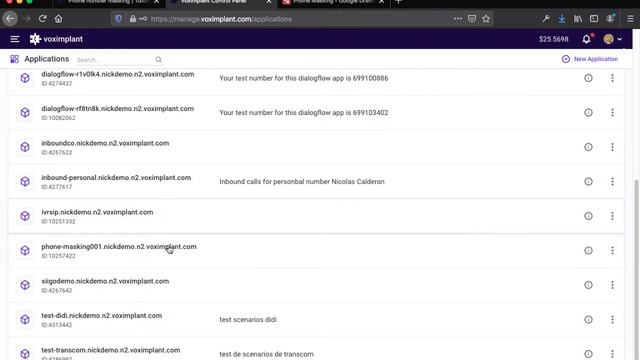Open more options for test-didi application

(x=612, y=319)
